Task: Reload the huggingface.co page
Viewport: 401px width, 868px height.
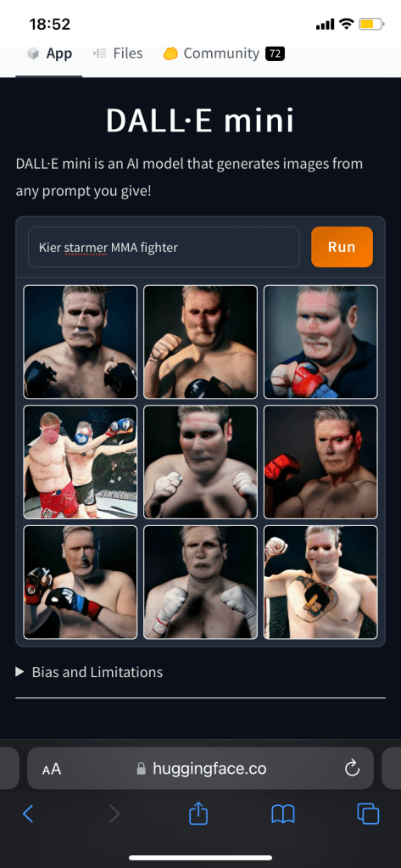Action: 352,769
